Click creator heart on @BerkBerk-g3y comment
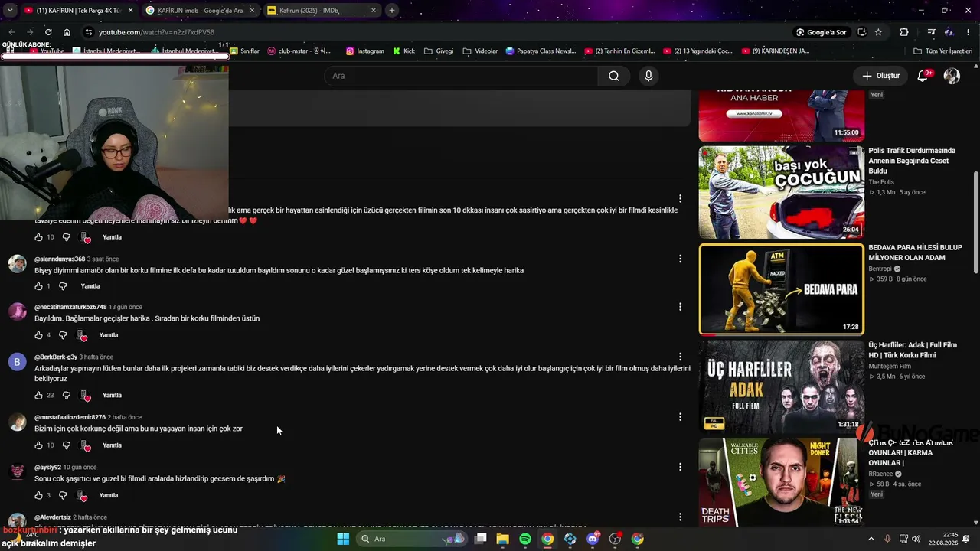980x551 pixels. 84,396
